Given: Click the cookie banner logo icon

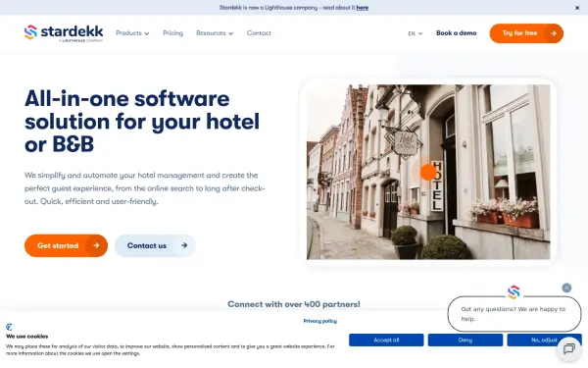Looking at the screenshot, I should coord(10,327).
